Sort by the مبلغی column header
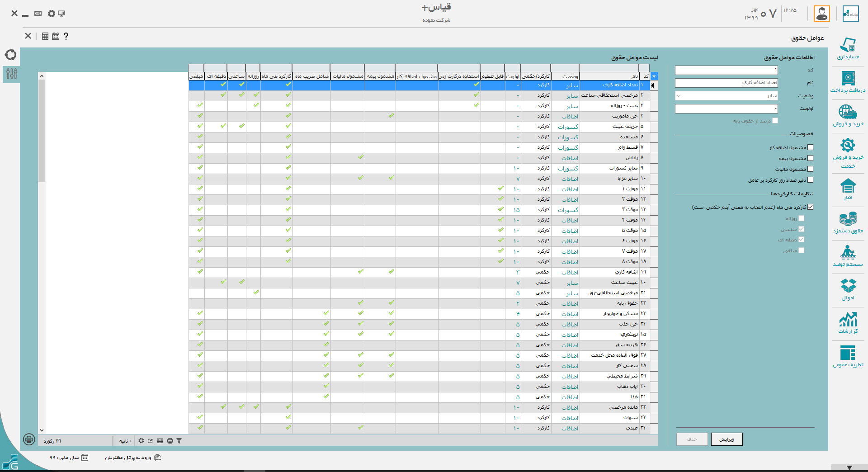The width and height of the screenshot is (868, 472). click(196, 76)
